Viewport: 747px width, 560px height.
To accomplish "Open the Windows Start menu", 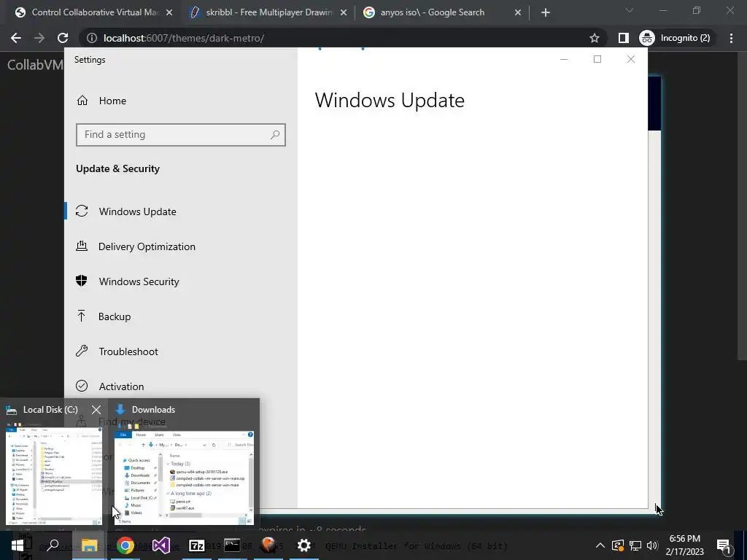I will 18,545.
